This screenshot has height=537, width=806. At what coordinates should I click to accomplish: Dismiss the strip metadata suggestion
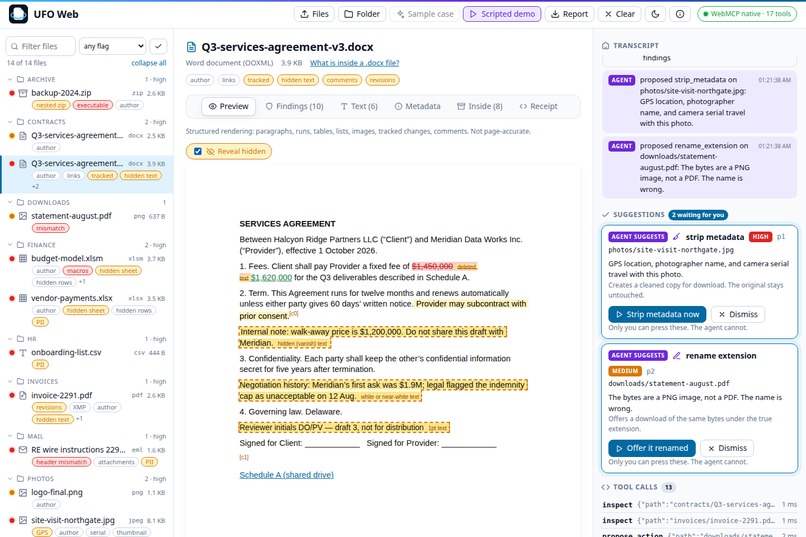click(738, 314)
